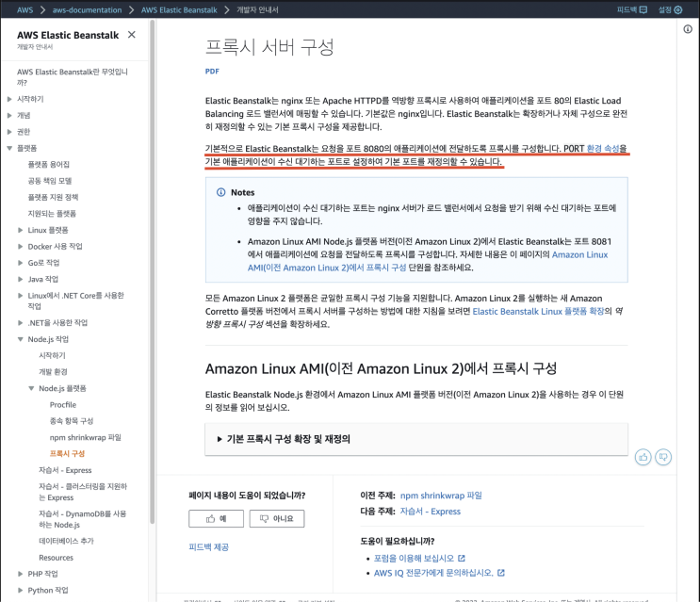Collapse Node.js 작업 arrow
Screen dimensions: 700x602
click(20, 339)
